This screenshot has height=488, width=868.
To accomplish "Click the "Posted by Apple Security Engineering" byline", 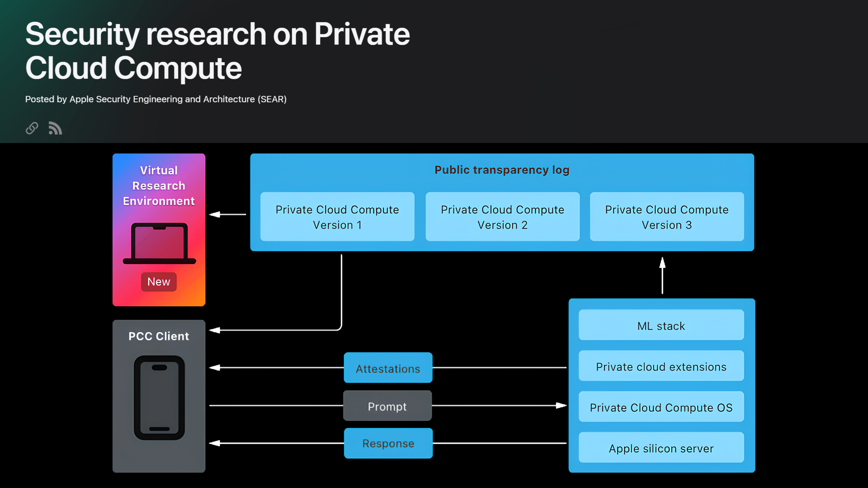I will [x=156, y=99].
